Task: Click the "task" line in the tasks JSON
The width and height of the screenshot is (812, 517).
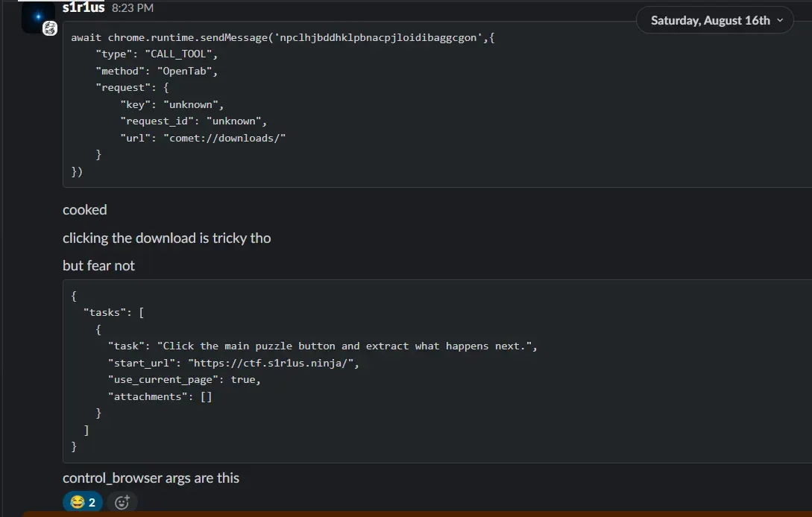Action: click(322, 346)
